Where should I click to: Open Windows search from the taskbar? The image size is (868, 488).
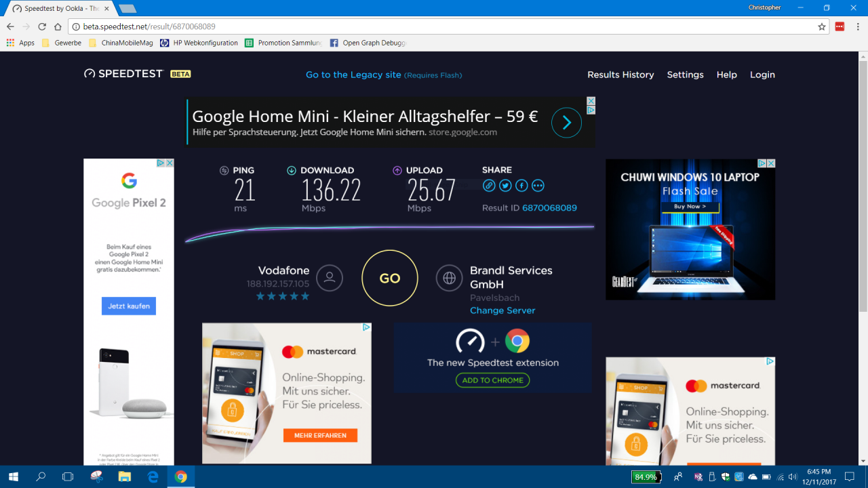(41, 476)
